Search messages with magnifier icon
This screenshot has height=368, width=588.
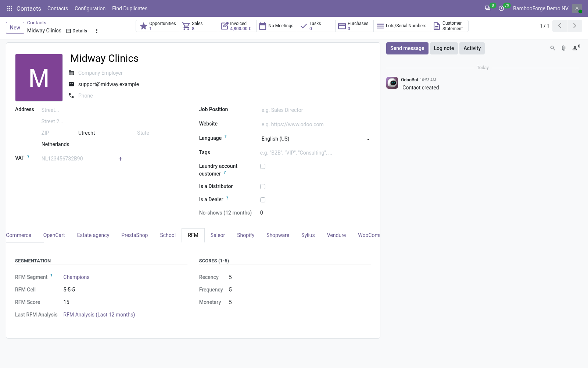coord(552,48)
